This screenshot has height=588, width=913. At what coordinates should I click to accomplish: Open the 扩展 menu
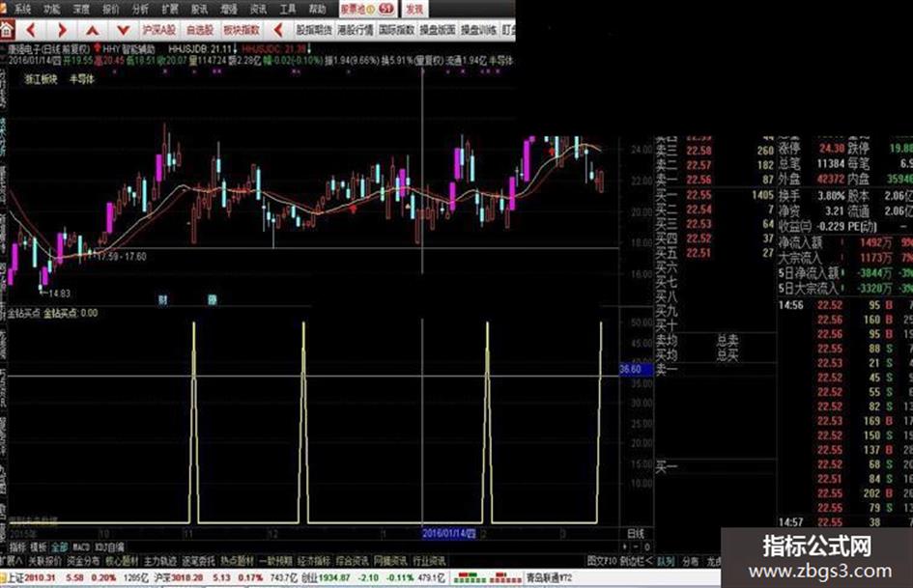(x=170, y=9)
